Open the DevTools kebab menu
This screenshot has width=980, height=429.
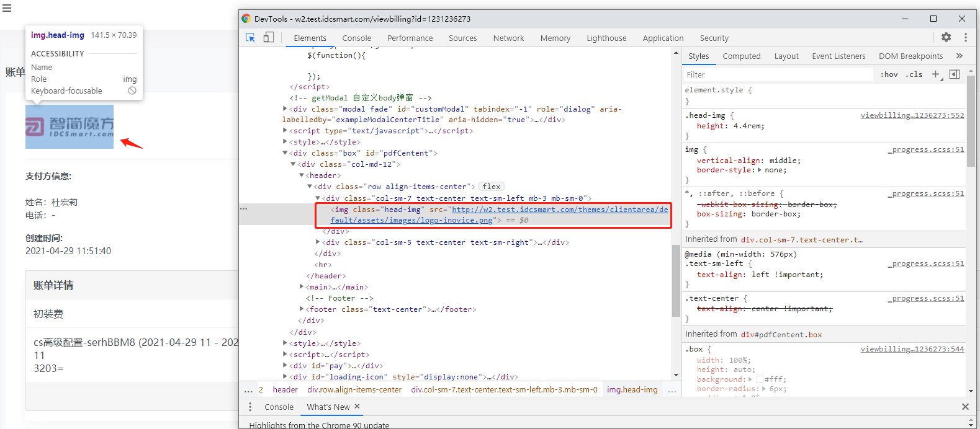965,37
